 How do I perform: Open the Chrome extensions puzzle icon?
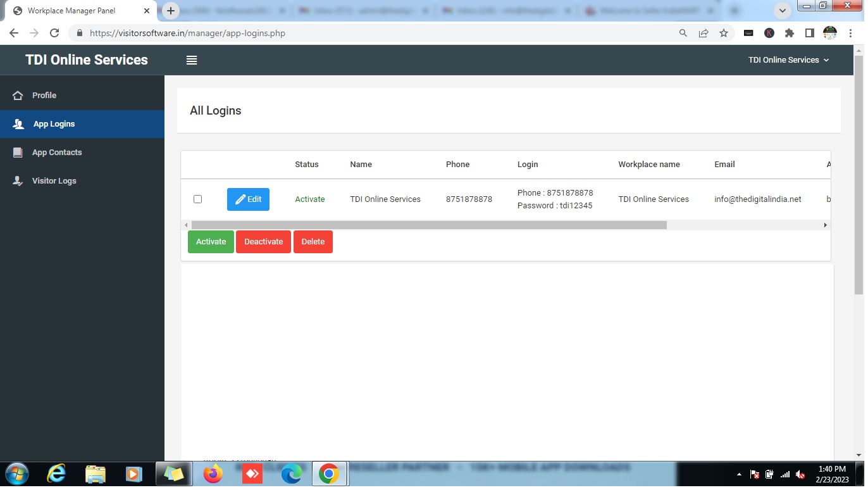789,34
